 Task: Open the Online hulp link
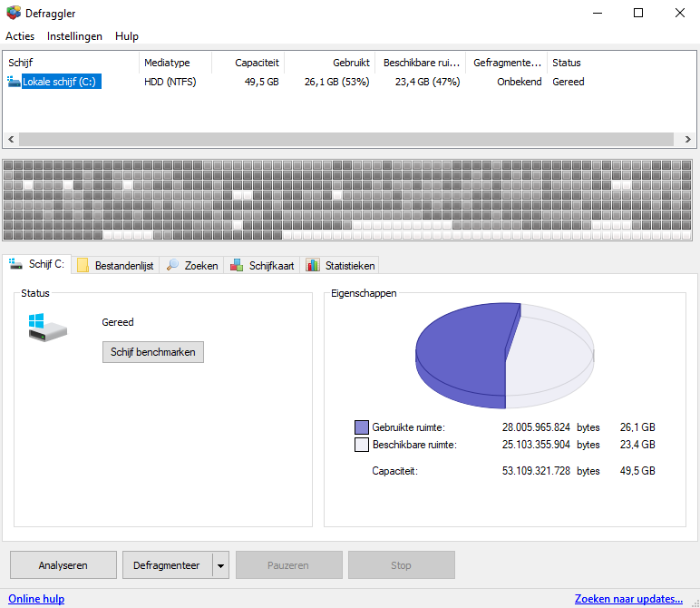click(x=36, y=599)
